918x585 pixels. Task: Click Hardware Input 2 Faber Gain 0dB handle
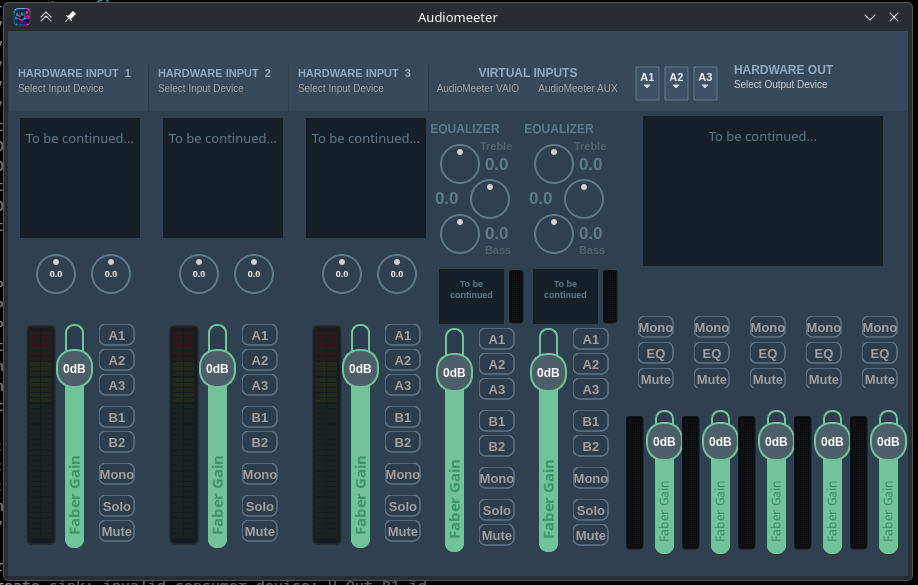217,368
